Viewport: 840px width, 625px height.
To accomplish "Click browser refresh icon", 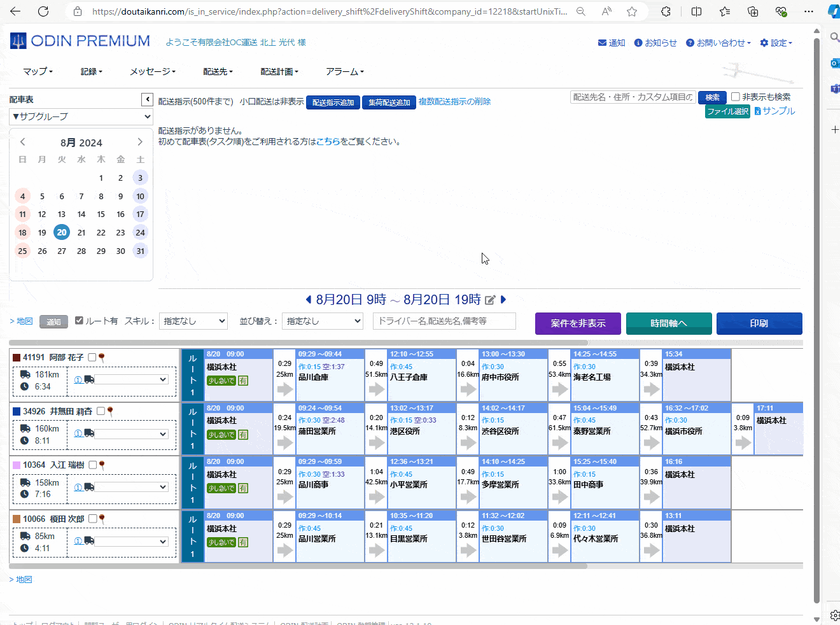I will [43, 11].
